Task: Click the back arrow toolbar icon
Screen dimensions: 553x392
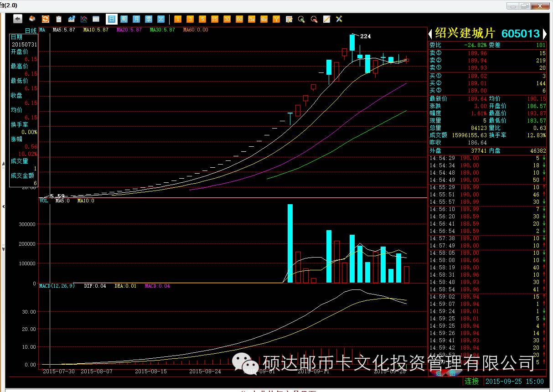Action: tap(18, 19)
